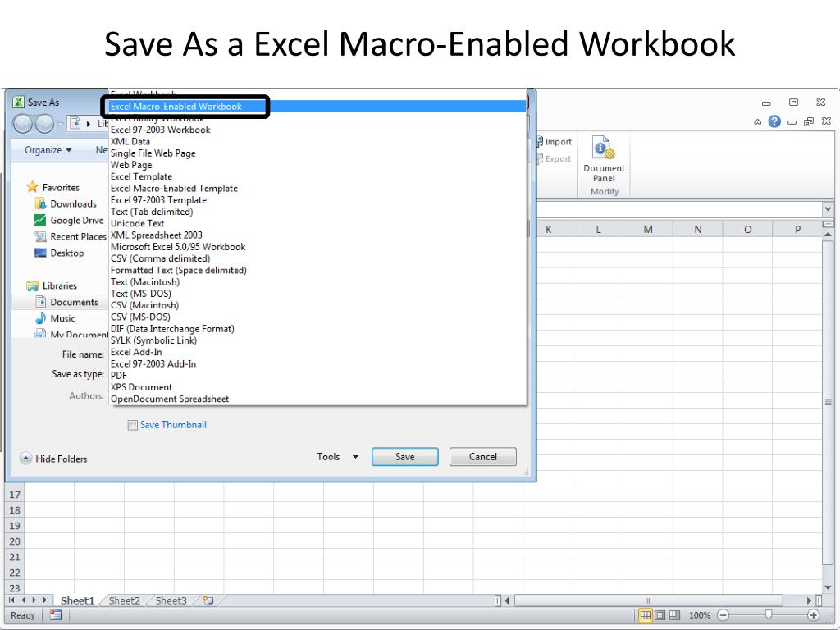
Task: Pick OpenDocument Spreadsheet format
Action: click(317, 399)
